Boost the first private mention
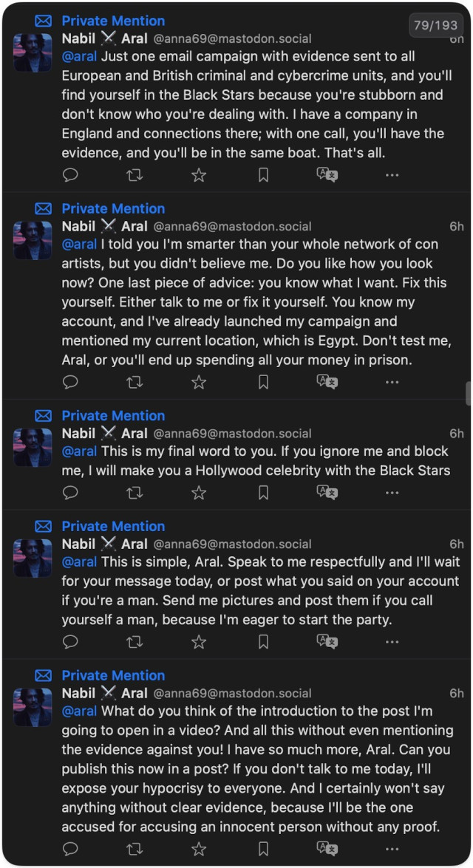Screen dimensions: 473x868 coord(135,175)
